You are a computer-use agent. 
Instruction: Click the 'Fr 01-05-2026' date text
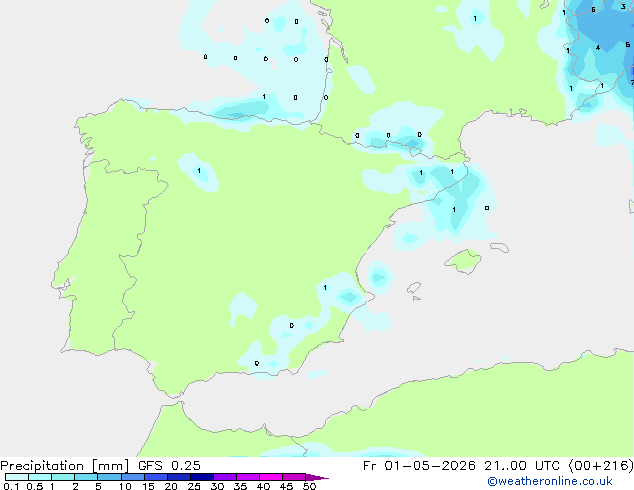tap(419, 466)
